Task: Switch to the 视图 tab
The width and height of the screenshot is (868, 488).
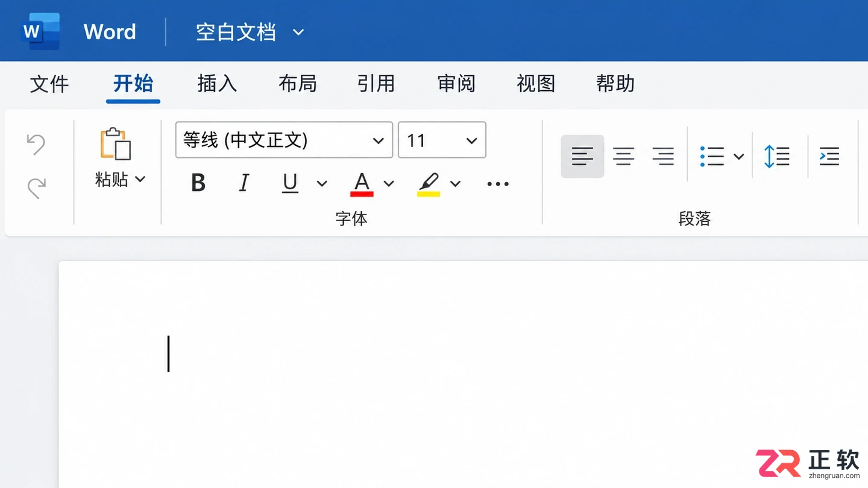Action: (536, 84)
